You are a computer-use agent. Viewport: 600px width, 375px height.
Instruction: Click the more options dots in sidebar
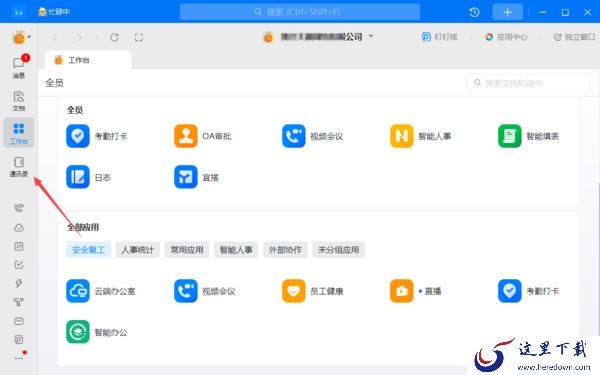pyautogui.click(x=19, y=359)
